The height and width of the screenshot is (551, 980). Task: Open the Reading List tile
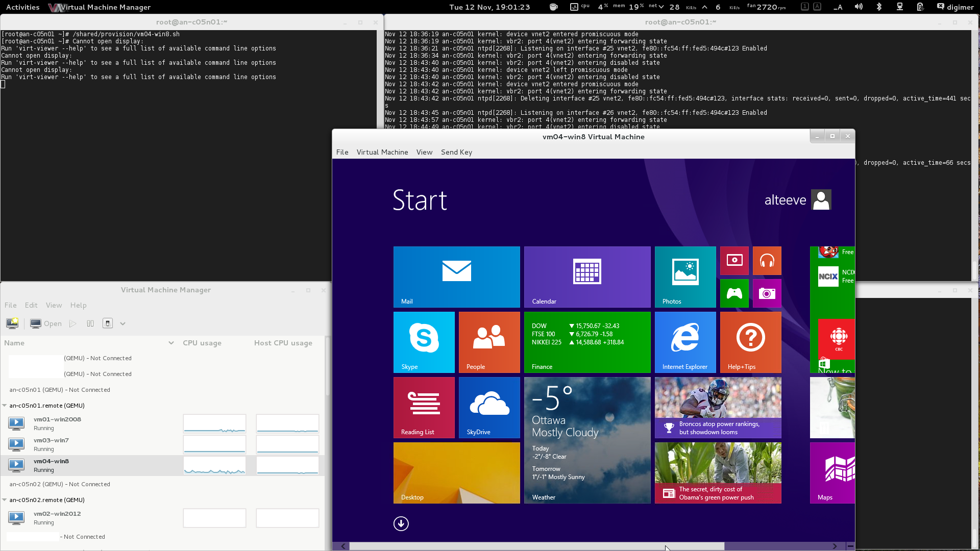click(424, 408)
